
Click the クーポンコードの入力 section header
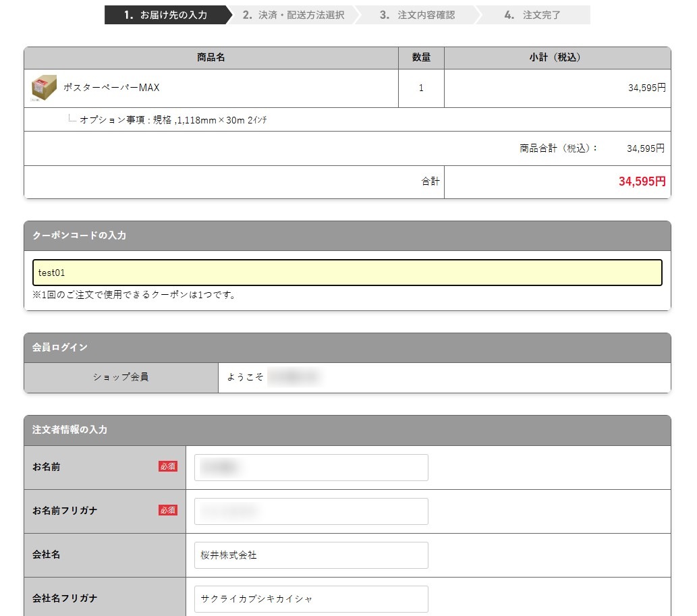coord(347,235)
